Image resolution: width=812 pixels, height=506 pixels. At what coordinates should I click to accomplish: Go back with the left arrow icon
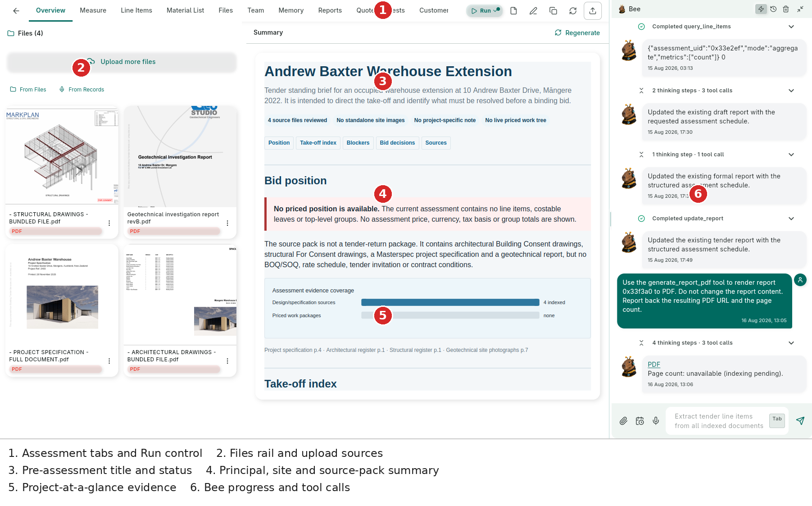16,11
